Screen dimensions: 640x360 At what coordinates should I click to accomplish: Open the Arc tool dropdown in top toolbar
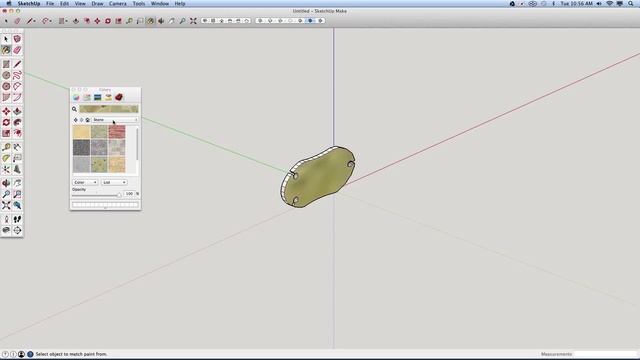point(50,21)
